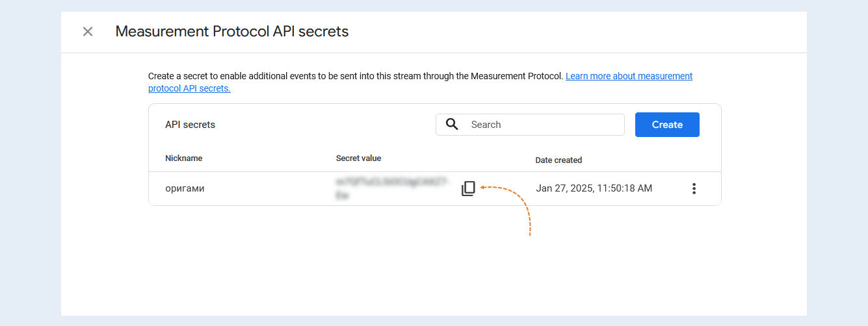The width and height of the screenshot is (868, 326).
Task: Open the Learn more about measurement protocol link
Action: click(420, 82)
